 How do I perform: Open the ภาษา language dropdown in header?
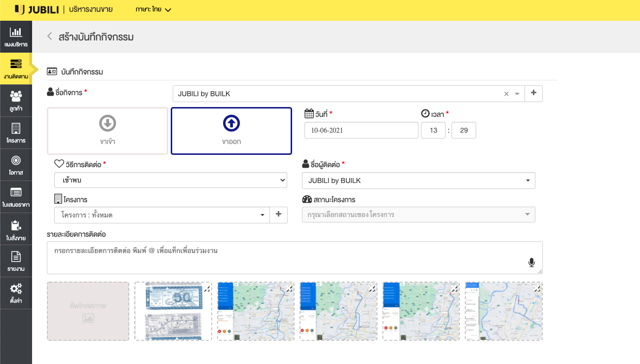click(152, 10)
